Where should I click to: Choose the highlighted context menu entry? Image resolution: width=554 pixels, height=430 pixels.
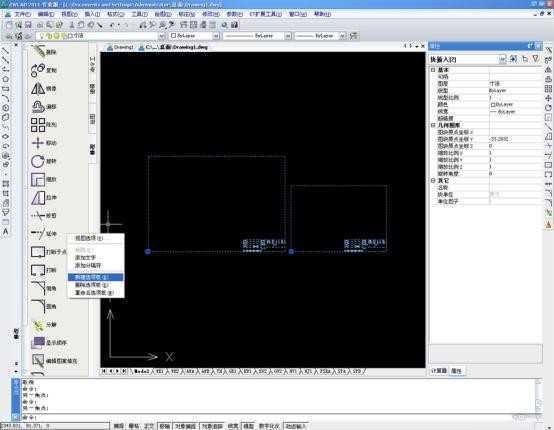tap(96, 277)
